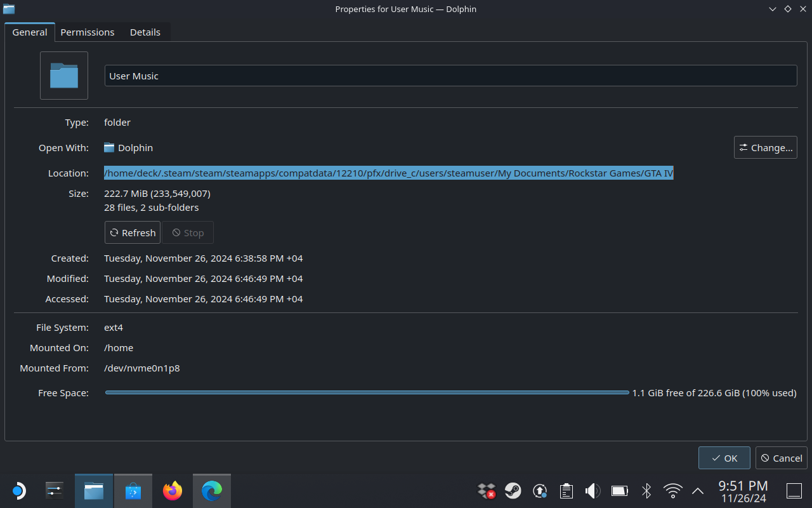Click the volume speaker tray icon
The height and width of the screenshot is (508, 812).
tap(593, 491)
